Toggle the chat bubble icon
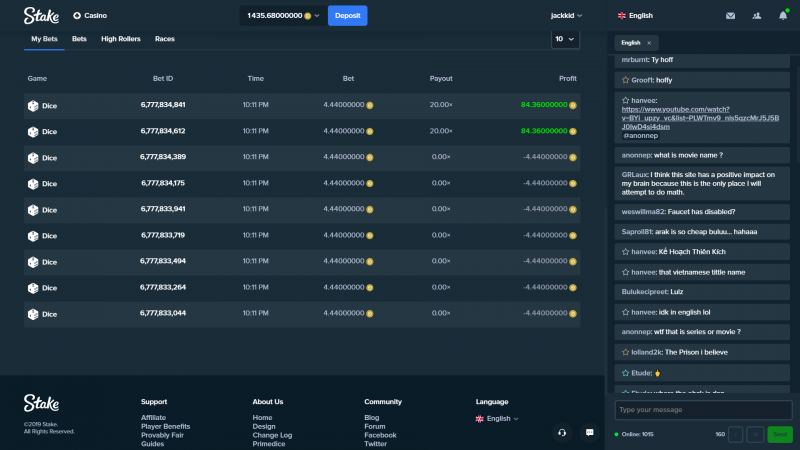The image size is (800, 450). tap(589, 433)
